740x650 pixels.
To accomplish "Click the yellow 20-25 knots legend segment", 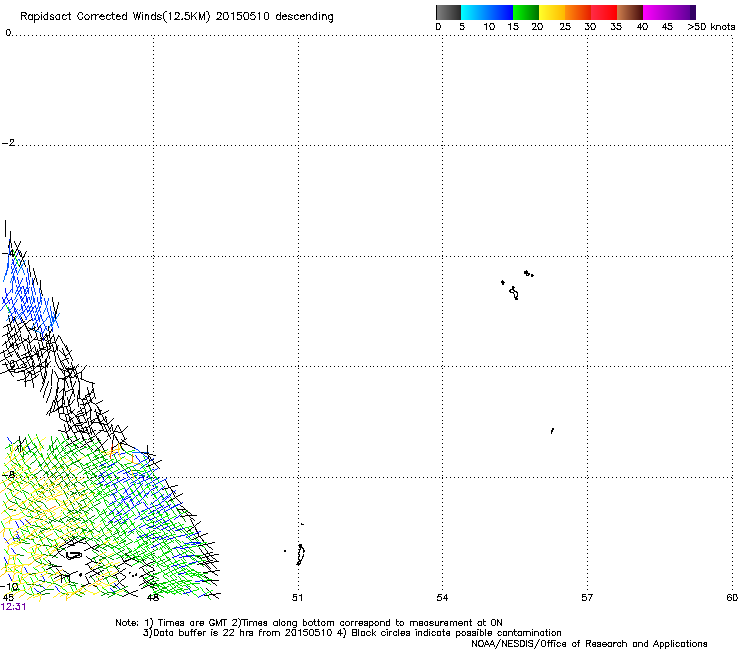I will tap(552, 12).
